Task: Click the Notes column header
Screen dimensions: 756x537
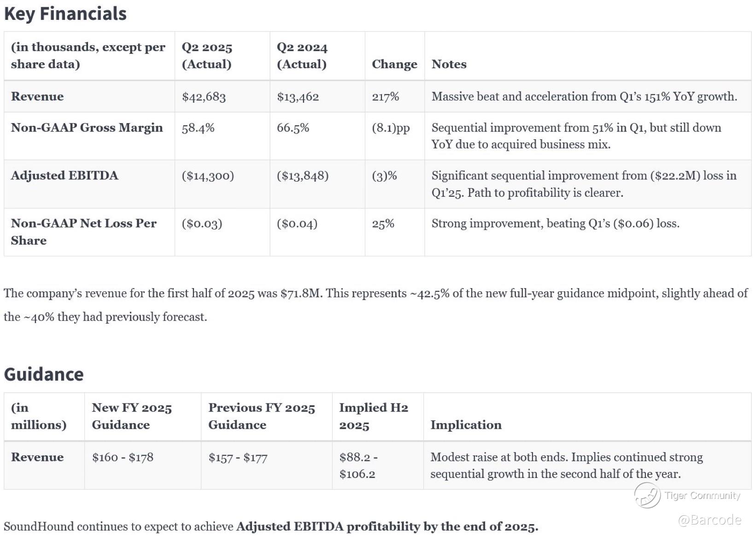Action: click(449, 64)
